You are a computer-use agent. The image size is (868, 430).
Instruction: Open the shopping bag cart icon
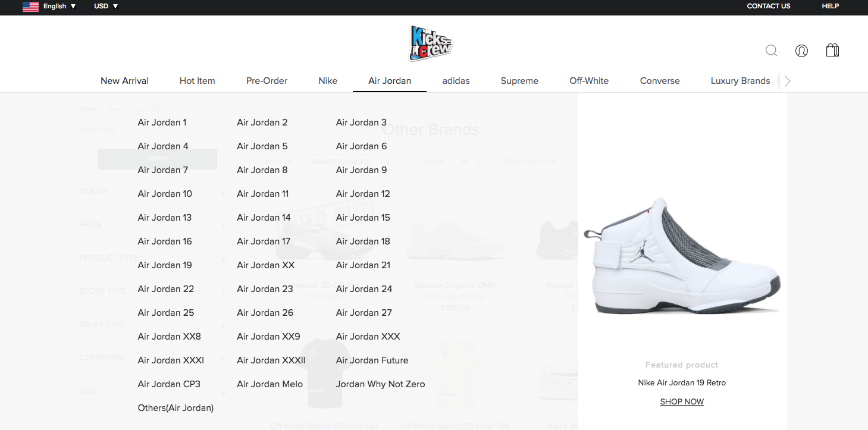pyautogui.click(x=832, y=50)
